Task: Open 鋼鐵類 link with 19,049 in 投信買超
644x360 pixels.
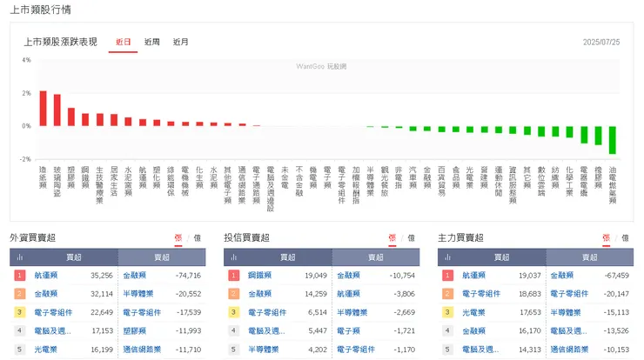Action: pyautogui.click(x=260, y=276)
